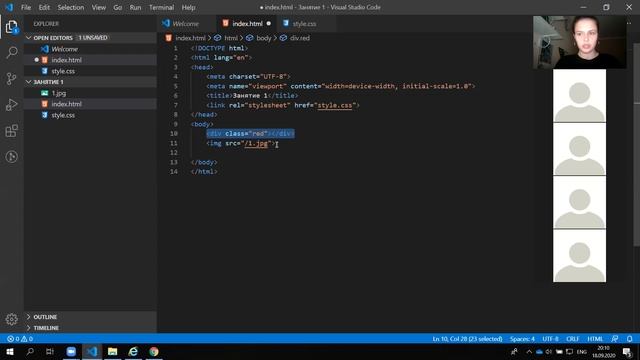Expand the TIMELINE section
The height and width of the screenshot is (360, 640).
[x=90, y=328]
